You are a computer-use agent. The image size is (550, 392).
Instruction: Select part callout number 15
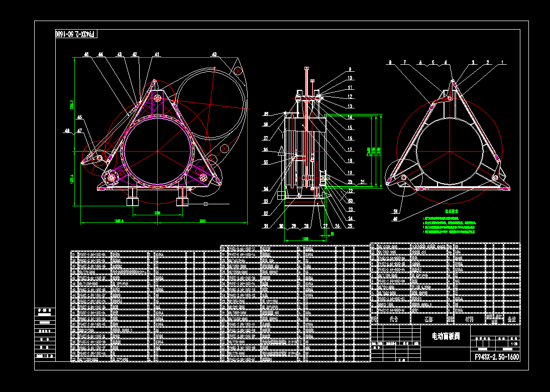[350, 128]
